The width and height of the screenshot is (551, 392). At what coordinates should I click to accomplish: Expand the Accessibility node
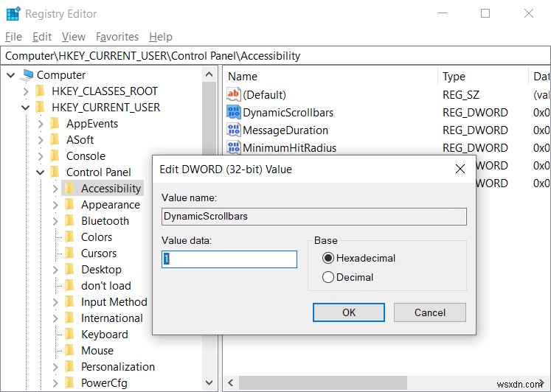click(55, 189)
